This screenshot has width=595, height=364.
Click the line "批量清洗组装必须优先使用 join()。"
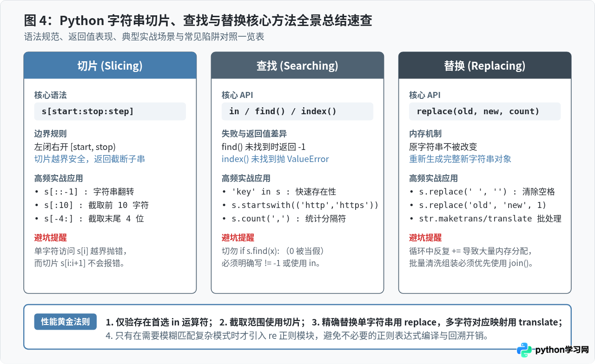tap(471, 263)
